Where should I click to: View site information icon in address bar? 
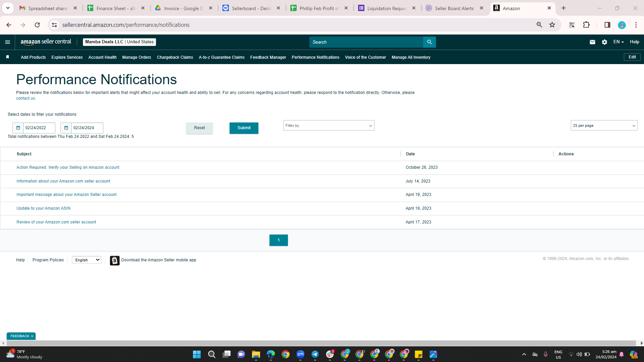pos(54,25)
